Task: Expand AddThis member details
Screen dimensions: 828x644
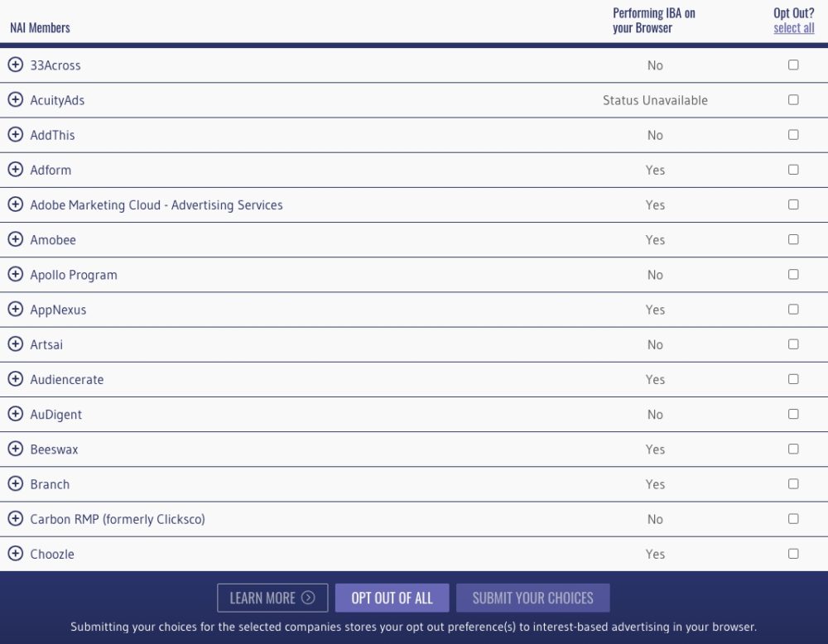Action: (x=15, y=135)
